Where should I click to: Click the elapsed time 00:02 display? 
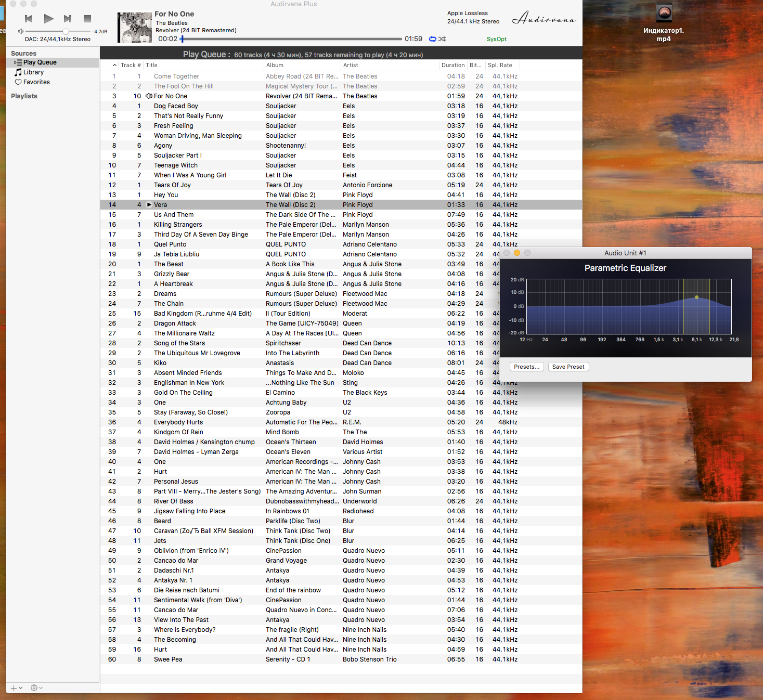[x=168, y=39]
